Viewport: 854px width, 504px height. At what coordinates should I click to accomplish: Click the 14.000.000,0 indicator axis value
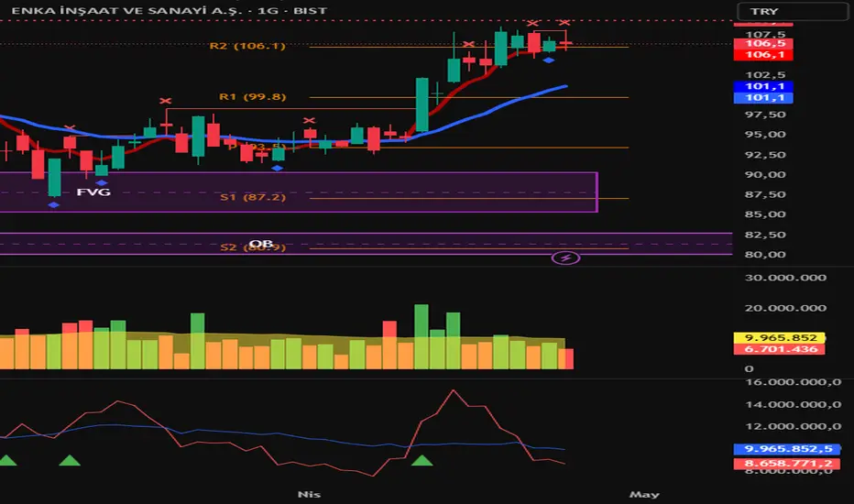(x=793, y=404)
